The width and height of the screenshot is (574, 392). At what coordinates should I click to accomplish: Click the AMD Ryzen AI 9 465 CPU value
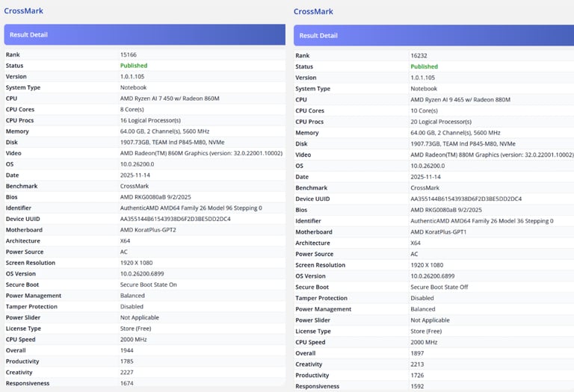[x=460, y=99]
